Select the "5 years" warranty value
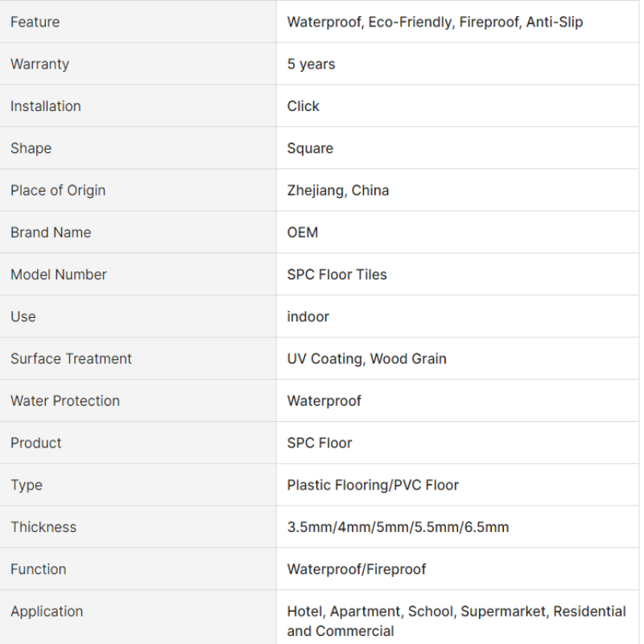Viewport: 644px width, 644px height. pyautogui.click(x=311, y=64)
